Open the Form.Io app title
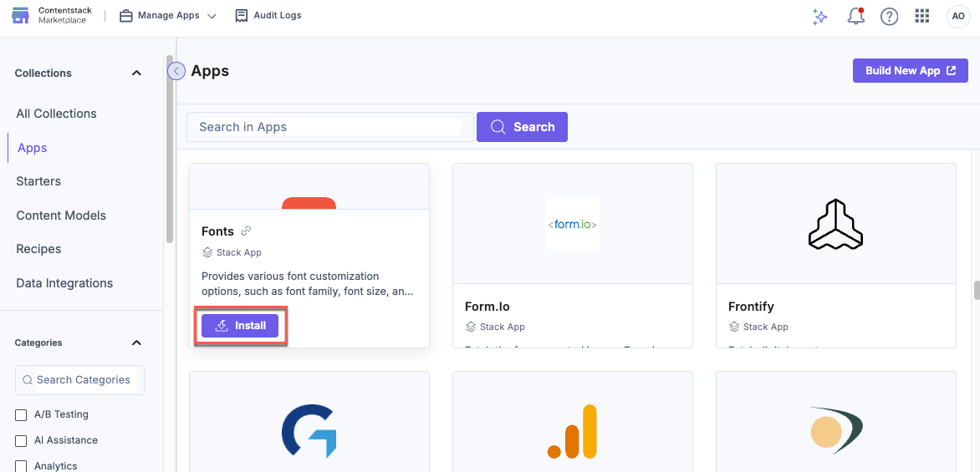Screen dimensions: 980x472 487,307
